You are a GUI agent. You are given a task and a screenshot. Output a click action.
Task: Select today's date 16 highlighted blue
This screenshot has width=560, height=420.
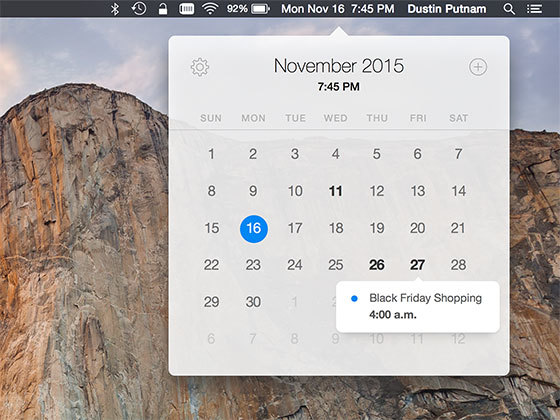[x=254, y=229]
